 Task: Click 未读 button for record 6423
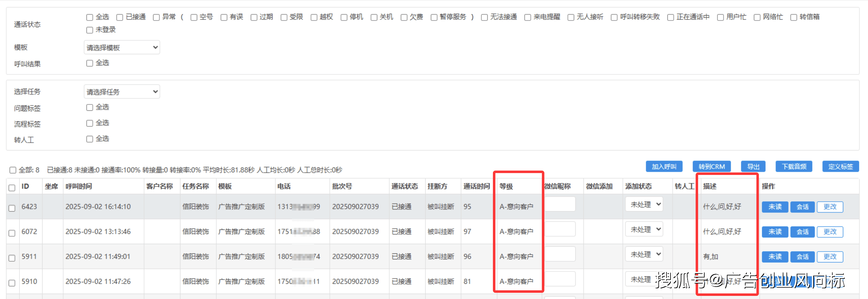click(775, 207)
